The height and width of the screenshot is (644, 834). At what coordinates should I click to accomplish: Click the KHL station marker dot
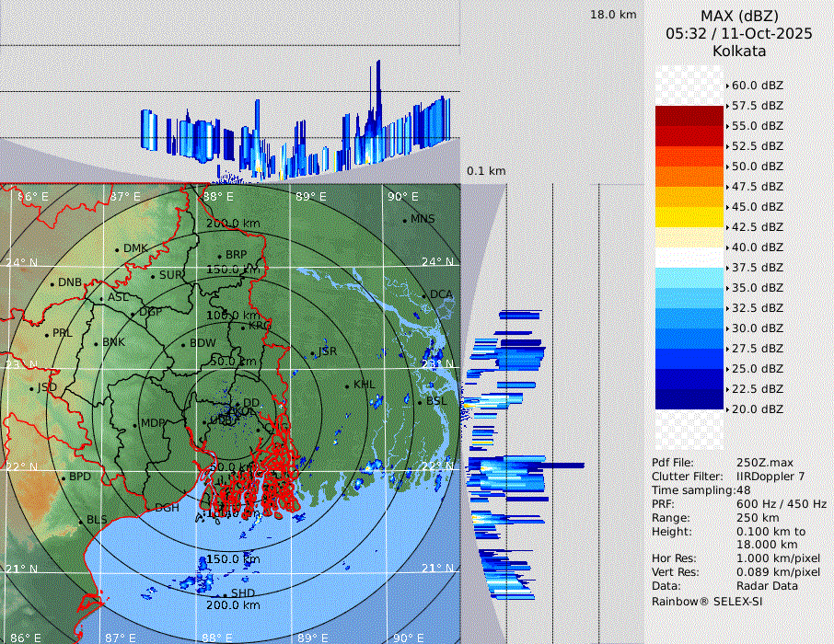pos(347,385)
